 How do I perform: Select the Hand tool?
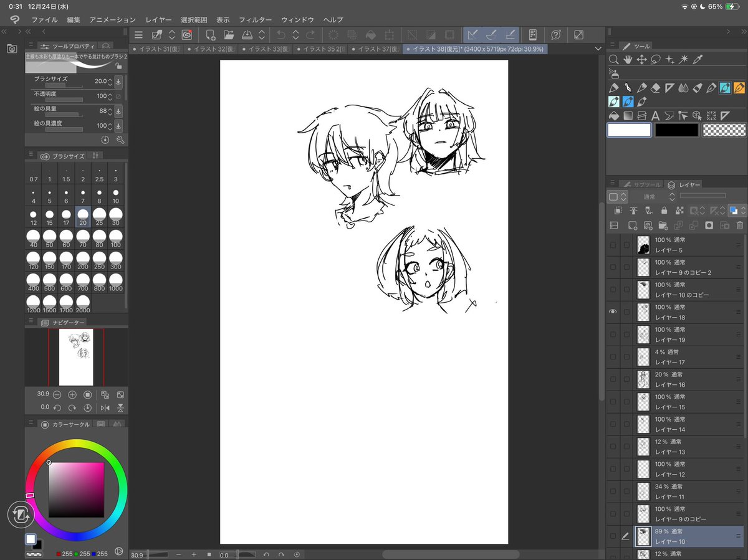[628, 59]
